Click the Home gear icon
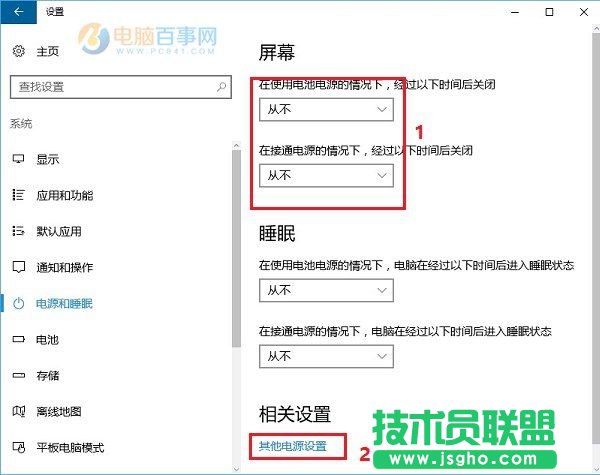 click(x=18, y=51)
